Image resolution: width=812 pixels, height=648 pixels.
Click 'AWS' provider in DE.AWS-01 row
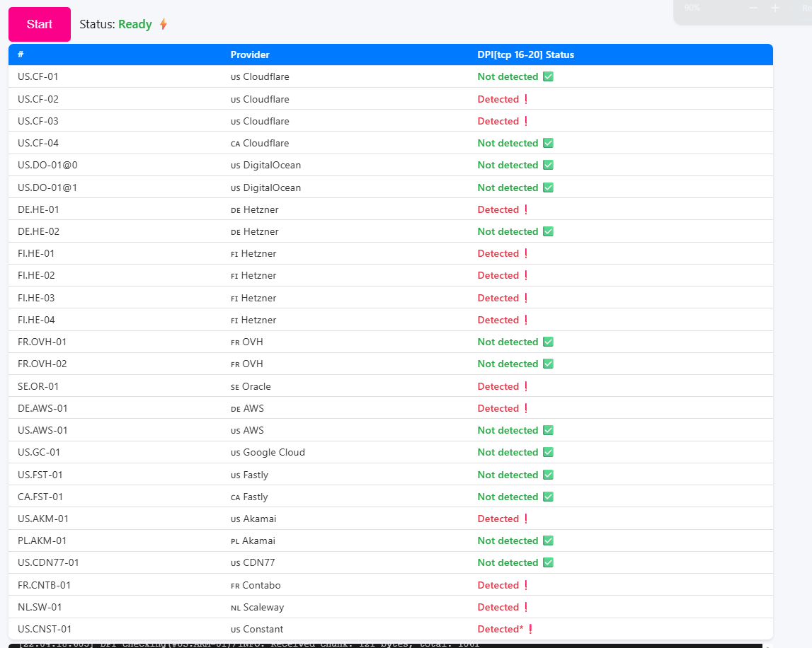(253, 408)
